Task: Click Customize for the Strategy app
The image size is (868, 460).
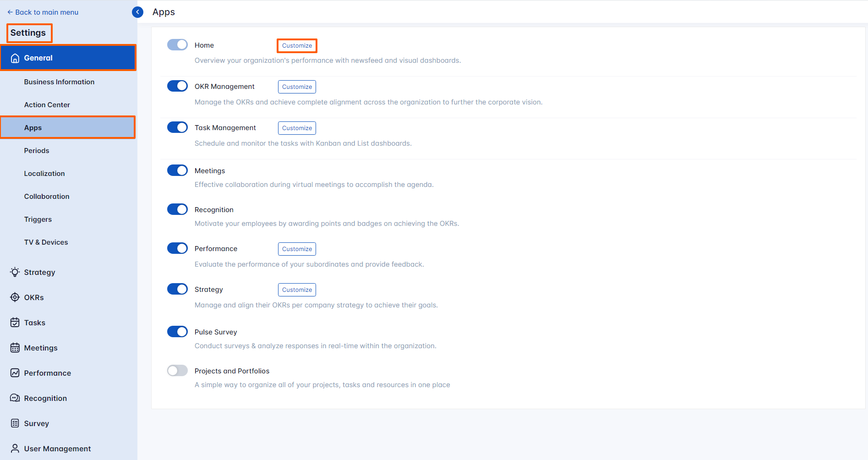Action: [x=297, y=290]
